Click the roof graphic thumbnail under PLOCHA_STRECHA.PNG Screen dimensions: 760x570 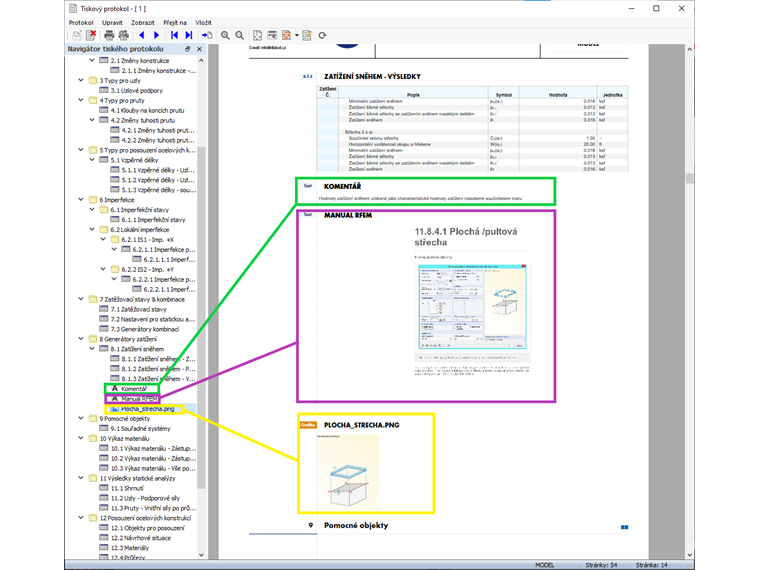348,471
